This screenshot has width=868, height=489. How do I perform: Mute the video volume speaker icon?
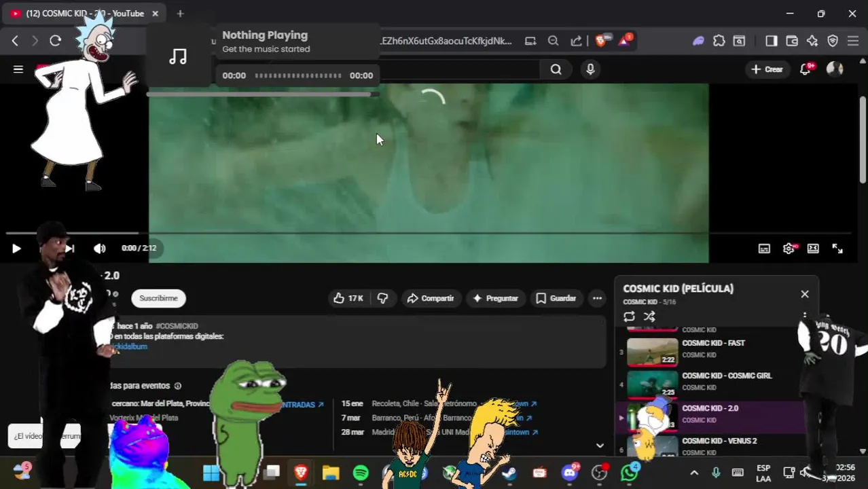click(100, 249)
